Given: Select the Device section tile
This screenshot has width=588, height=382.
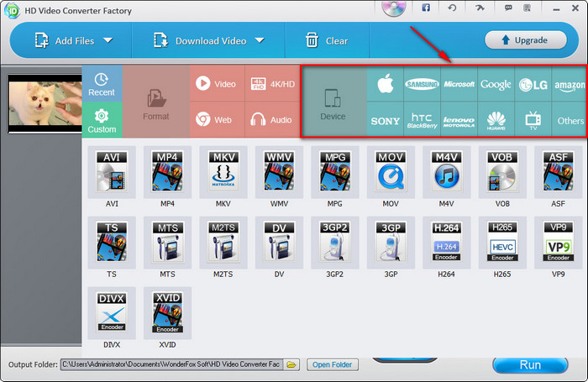Looking at the screenshot, I should pyautogui.click(x=333, y=102).
